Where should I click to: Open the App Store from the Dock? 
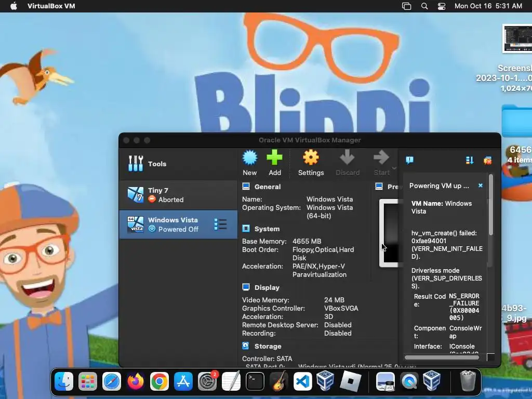click(x=183, y=381)
